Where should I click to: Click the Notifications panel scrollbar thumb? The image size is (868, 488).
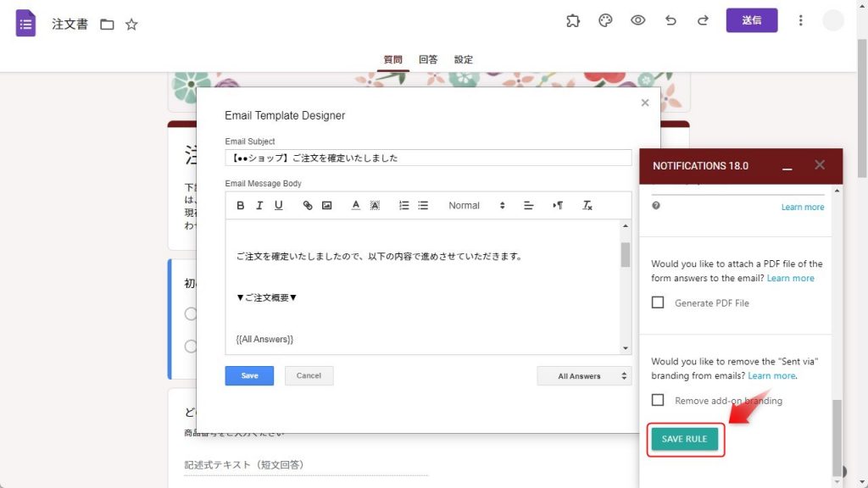837,437
